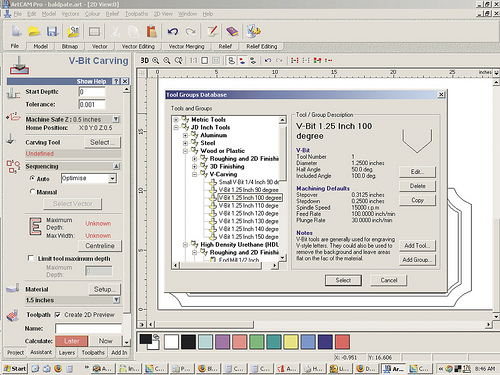Expand the Aluminum group node
This screenshot has height=375, width=500.
coord(185,135)
